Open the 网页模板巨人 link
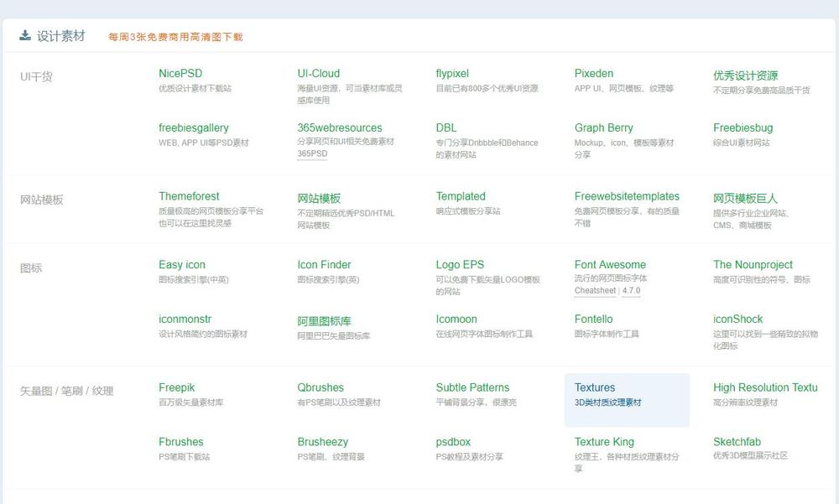The width and height of the screenshot is (839, 504). tap(745, 199)
